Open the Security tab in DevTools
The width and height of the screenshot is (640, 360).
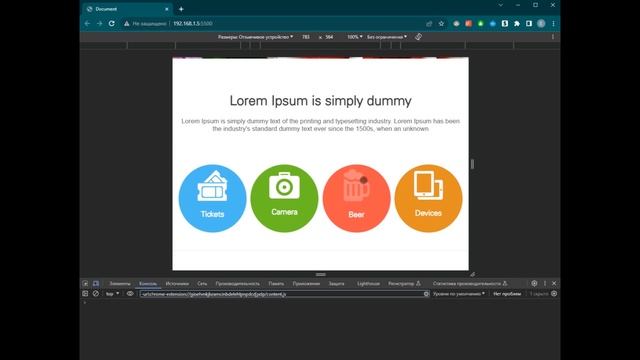(x=336, y=283)
